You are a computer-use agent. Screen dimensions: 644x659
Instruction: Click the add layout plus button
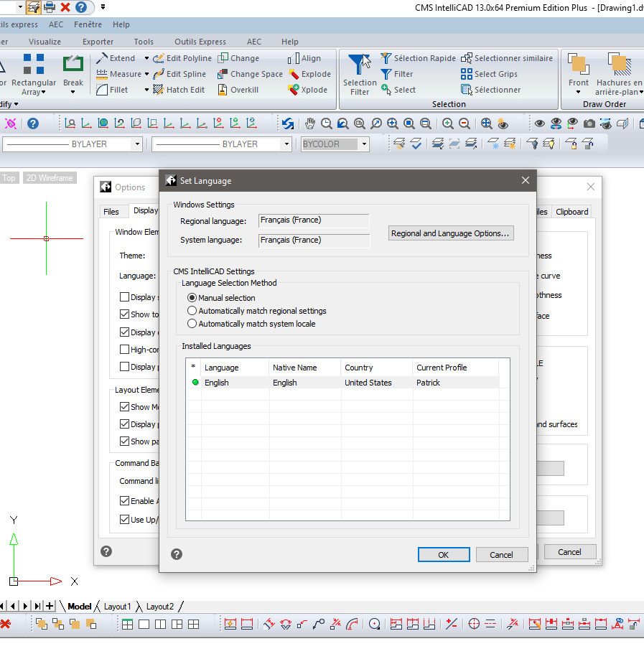[50, 606]
